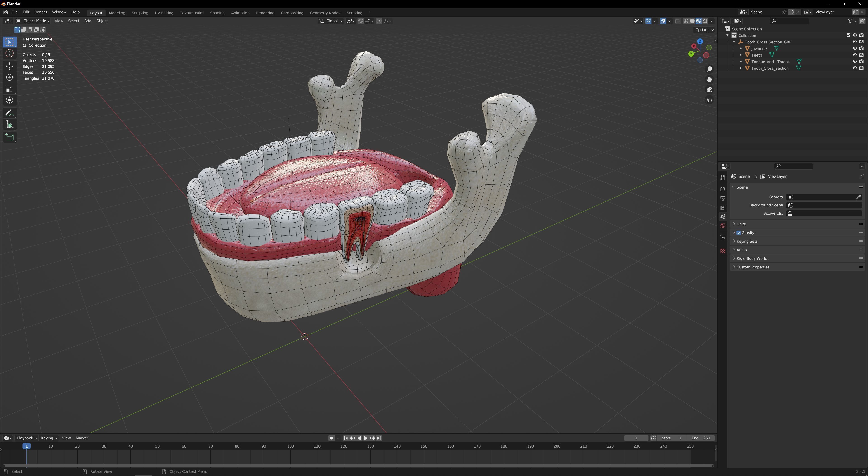Open the Render menu
868x476 pixels.
click(41, 12)
